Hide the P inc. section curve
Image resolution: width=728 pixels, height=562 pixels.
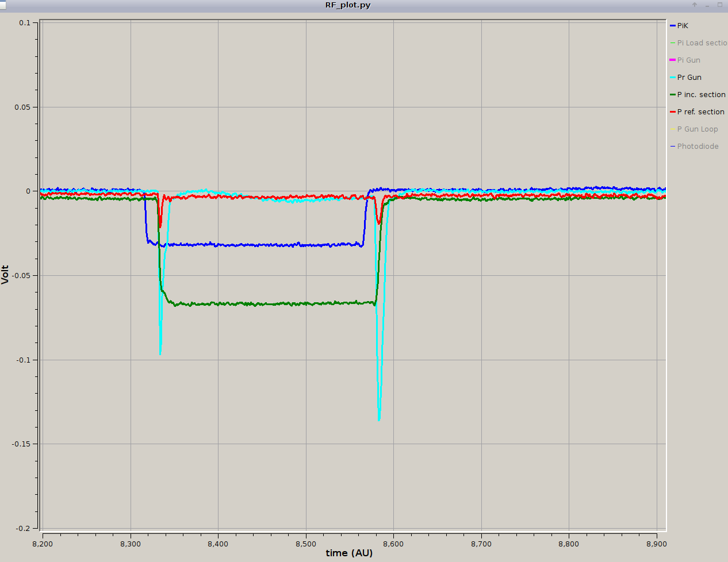(701, 95)
